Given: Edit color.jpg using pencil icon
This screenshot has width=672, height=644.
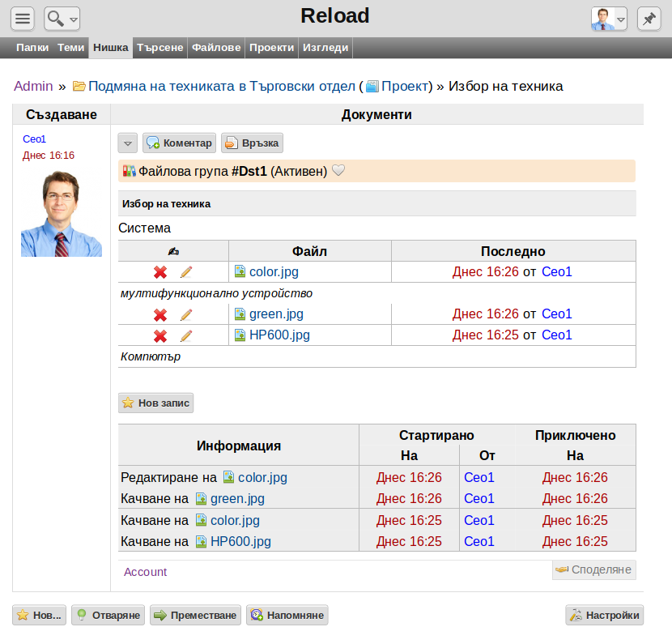Looking at the screenshot, I should (x=186, y=272).
